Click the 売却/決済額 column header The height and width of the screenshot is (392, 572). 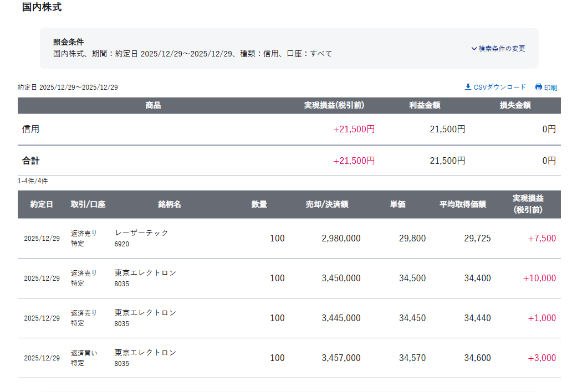pos(326,204)
